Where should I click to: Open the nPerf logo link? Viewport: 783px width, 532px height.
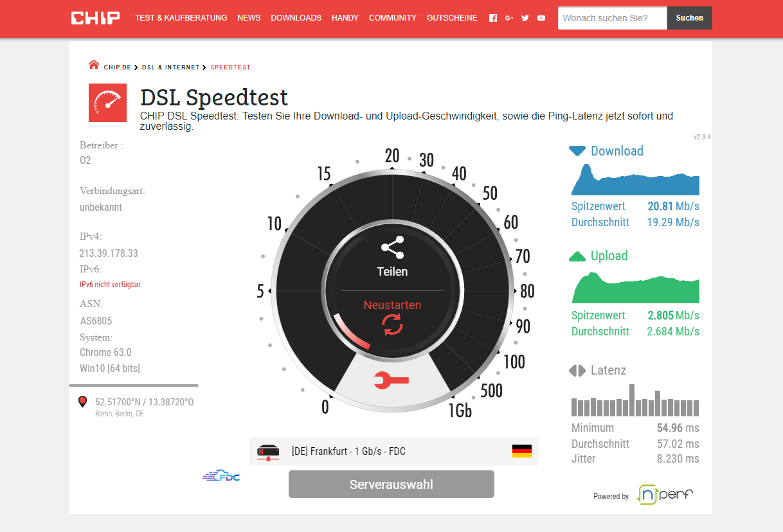point(665,494)
